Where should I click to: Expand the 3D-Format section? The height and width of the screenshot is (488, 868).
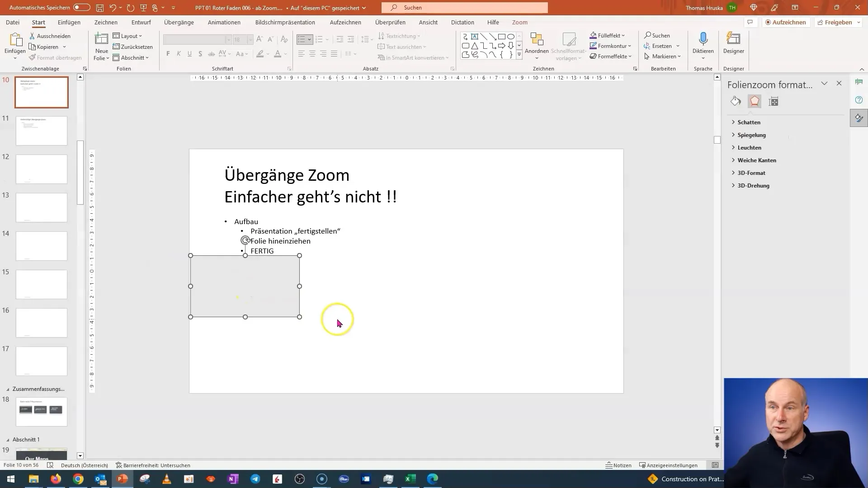point(751,172)
